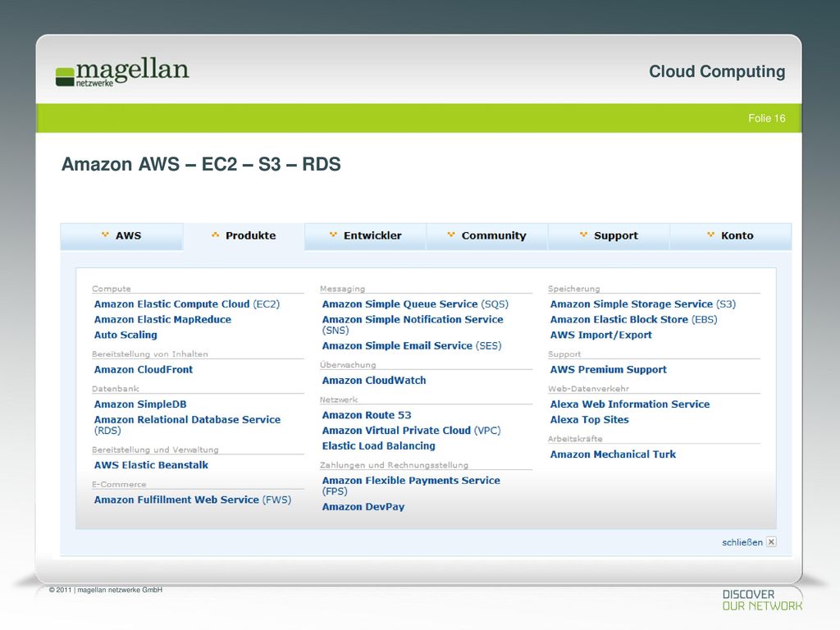
Task: Open the Community tab
Action: (487, 235)
